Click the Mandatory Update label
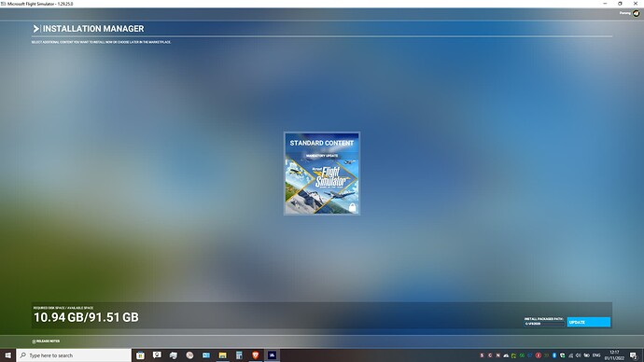644x362 pixels. tap(322, 156)
